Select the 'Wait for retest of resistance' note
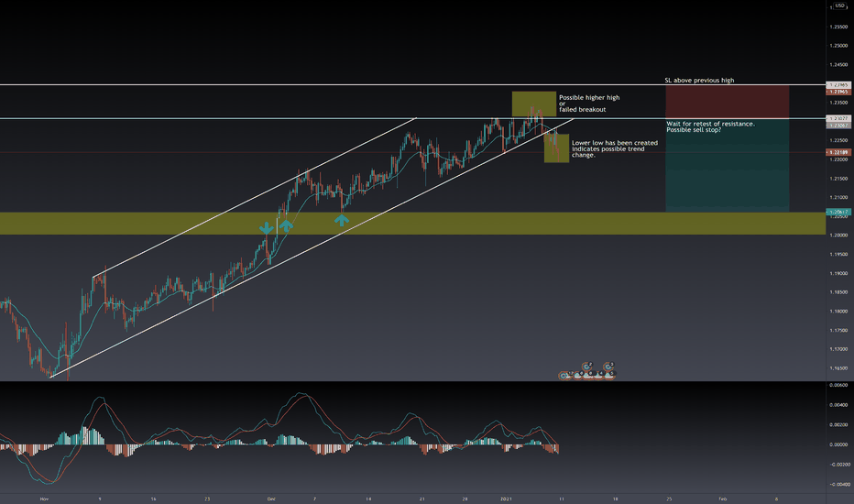 point(710,127)
